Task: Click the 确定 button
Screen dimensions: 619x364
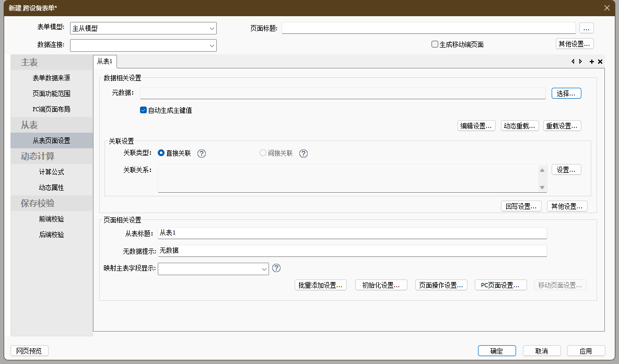Action: (496, 351)
